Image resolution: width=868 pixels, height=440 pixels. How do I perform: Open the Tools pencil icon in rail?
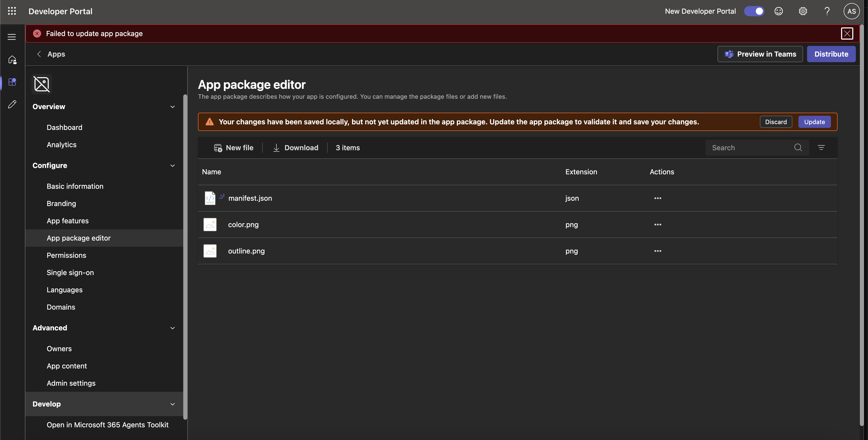pyautogui.click(x=12, y=105)
